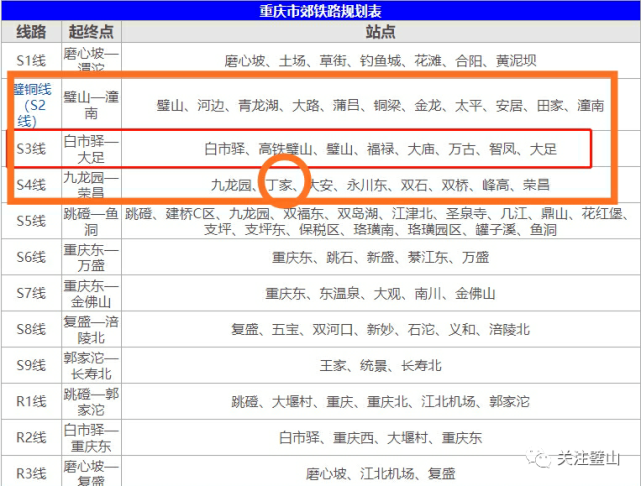The height and width of the screenshot is (486, 641).
Task: Click the S4线 stations cell starting 九龙园
Action: [380, 185]
